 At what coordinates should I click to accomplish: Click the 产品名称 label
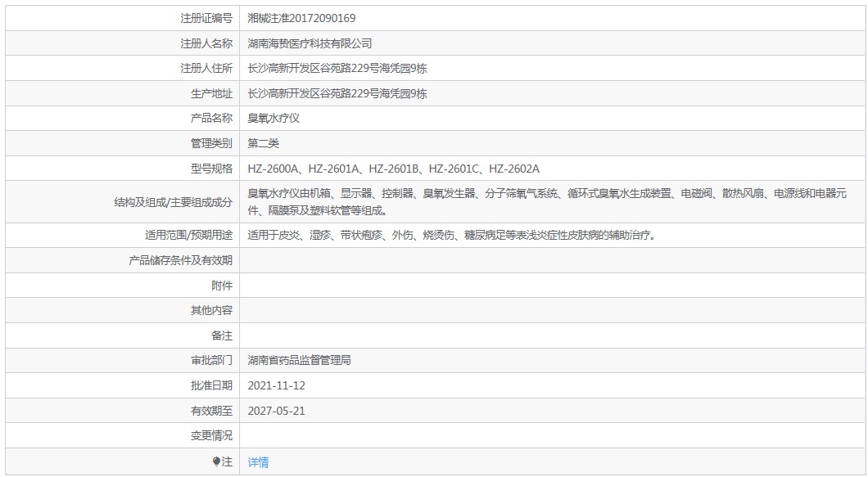click(211, 118)
